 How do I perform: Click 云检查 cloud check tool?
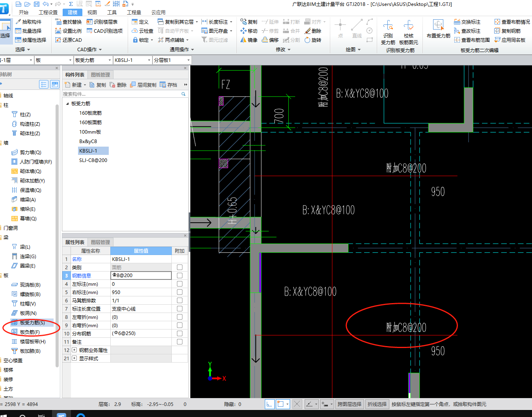coord(142,31)
